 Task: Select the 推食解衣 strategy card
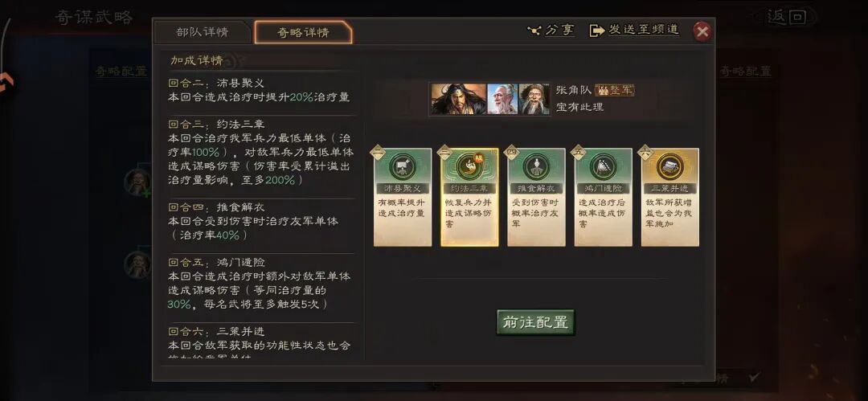[x=536, y=197]
